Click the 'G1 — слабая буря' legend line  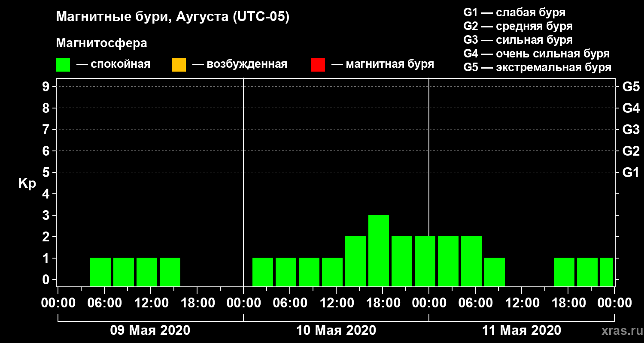click(x=515, y=12)
